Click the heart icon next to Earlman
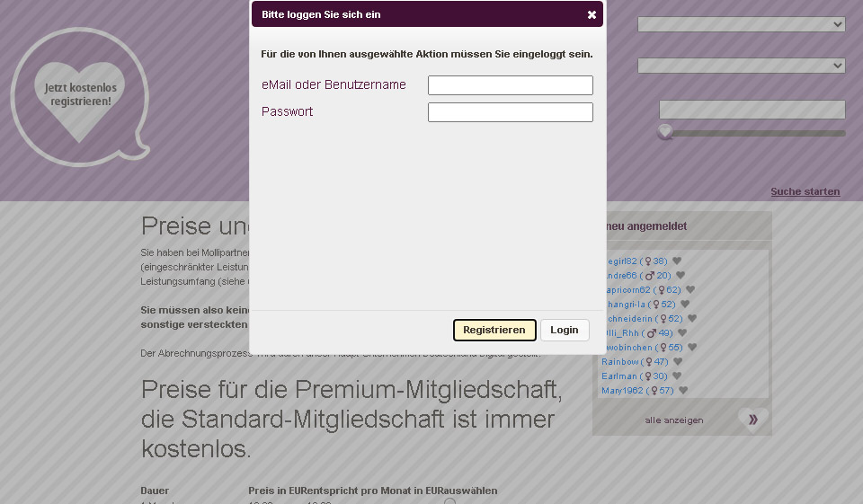The image size is (863, 504). 677,376
